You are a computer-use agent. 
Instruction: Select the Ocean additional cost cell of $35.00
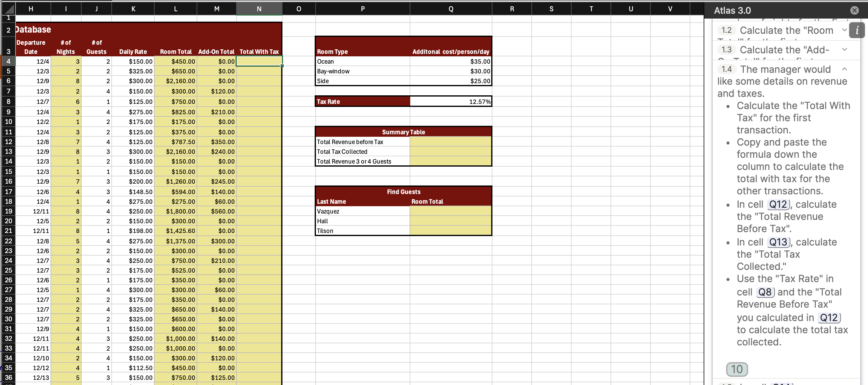[x=450, y=61]
